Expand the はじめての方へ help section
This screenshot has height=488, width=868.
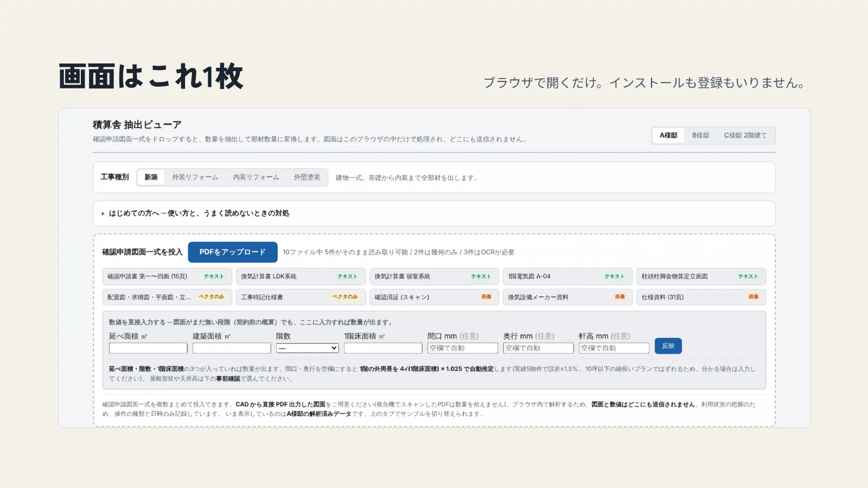tap(434, 214)
